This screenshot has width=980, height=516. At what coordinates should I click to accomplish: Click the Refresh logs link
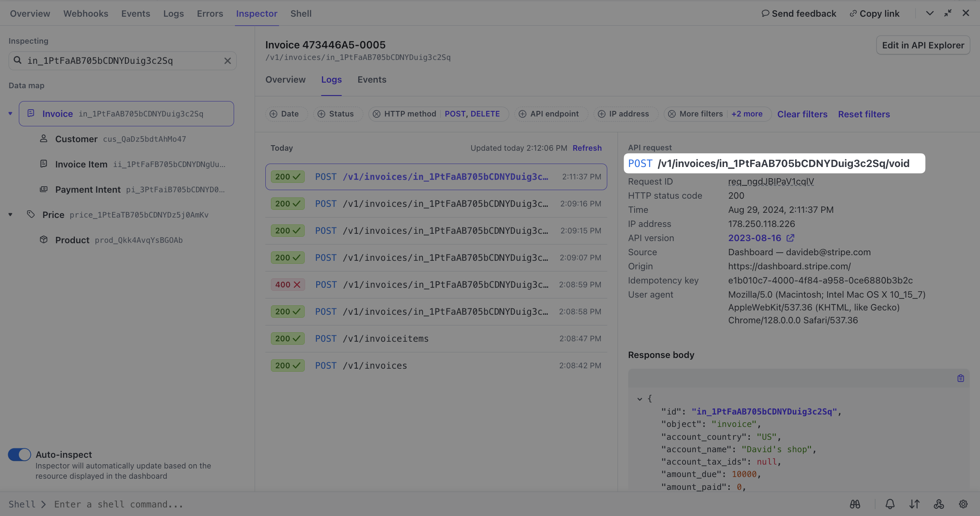tap(587, 148)
